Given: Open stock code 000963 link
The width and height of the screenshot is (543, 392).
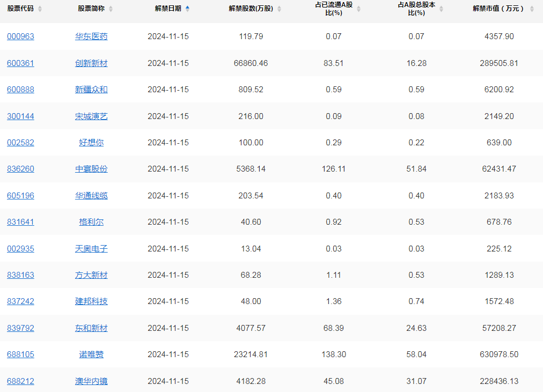Looking at the screenshot, I should pos(20,36).
